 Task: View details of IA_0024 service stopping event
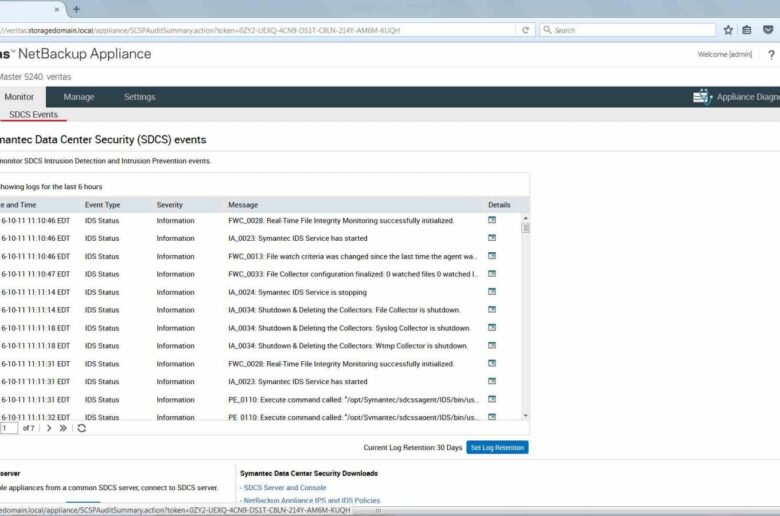pyautogui.click(x=491, y=292)
